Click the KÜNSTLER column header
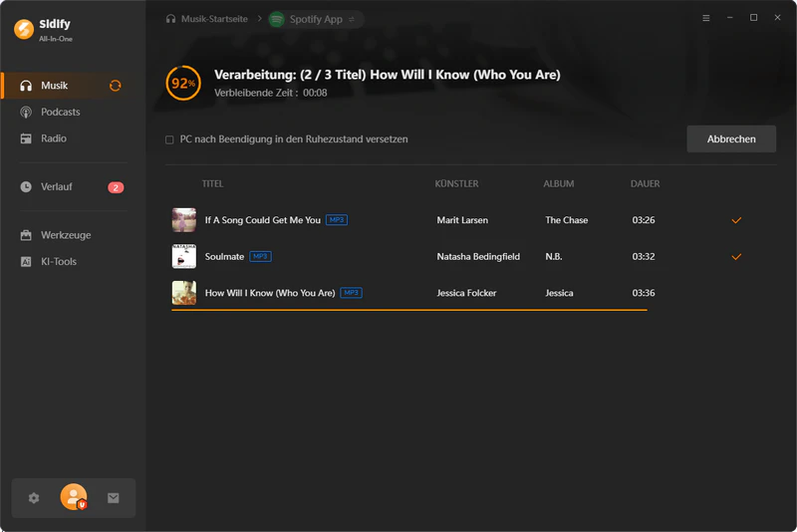797x532 pixels. pos(456,183)
